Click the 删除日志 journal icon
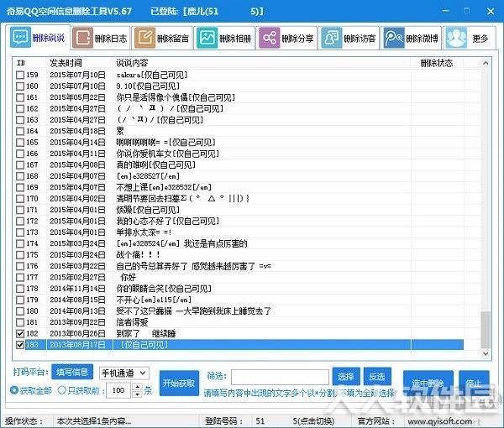The height and width of the screenshot is (428, 504). coord(82,38)
